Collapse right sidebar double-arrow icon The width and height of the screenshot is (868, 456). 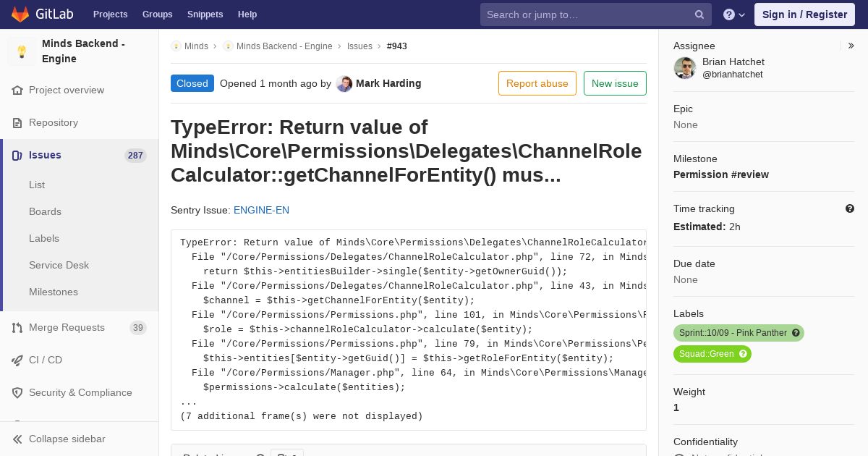(x=851, y=46)
